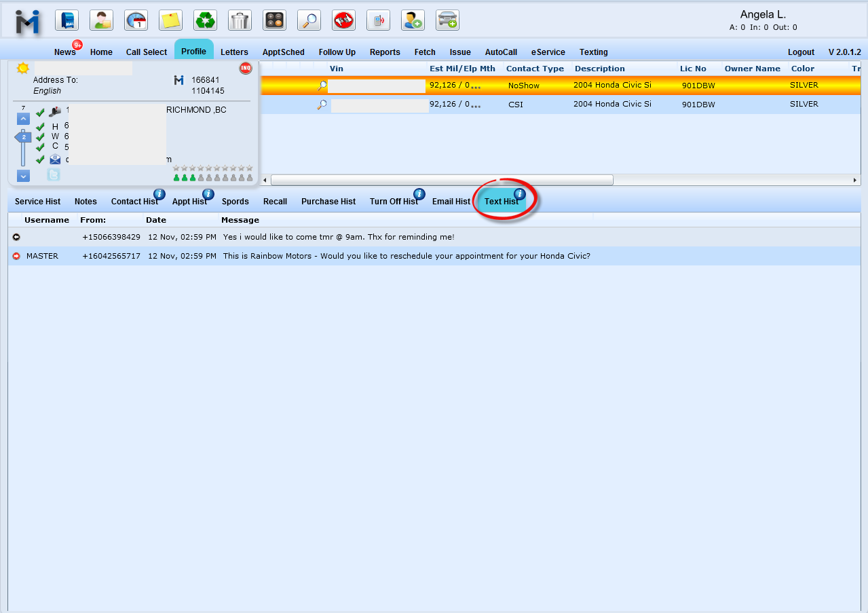Click the calendar clock toolbar icon
868x613 pixels.
click(136, 20)
